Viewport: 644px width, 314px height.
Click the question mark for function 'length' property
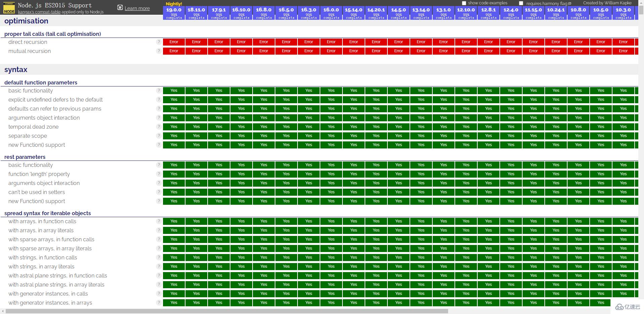click(159, 174)
